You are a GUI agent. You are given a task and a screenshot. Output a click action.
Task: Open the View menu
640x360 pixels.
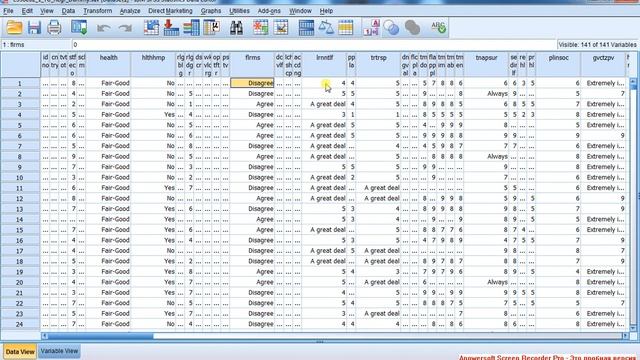47,11
